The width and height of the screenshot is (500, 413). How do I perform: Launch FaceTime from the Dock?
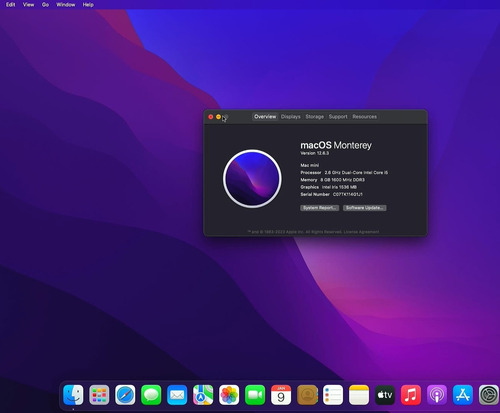pyautogui.click(x=255, y=395)
